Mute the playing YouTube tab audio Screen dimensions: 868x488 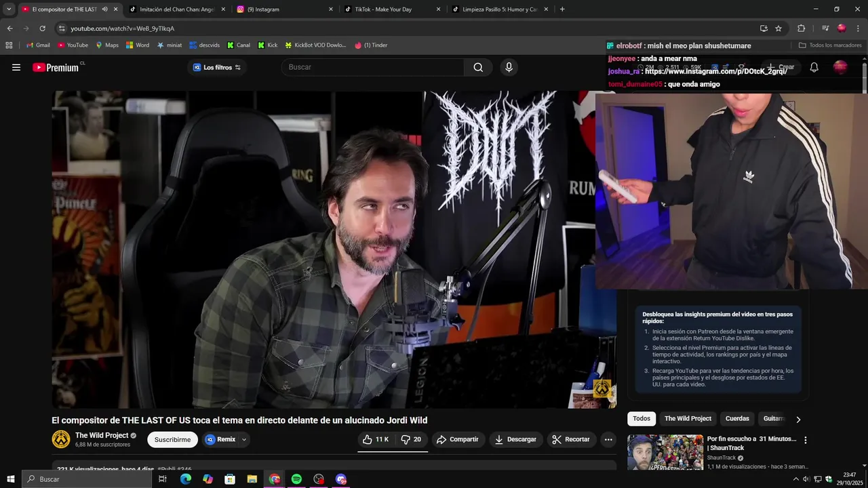click(x=104, y=9)
